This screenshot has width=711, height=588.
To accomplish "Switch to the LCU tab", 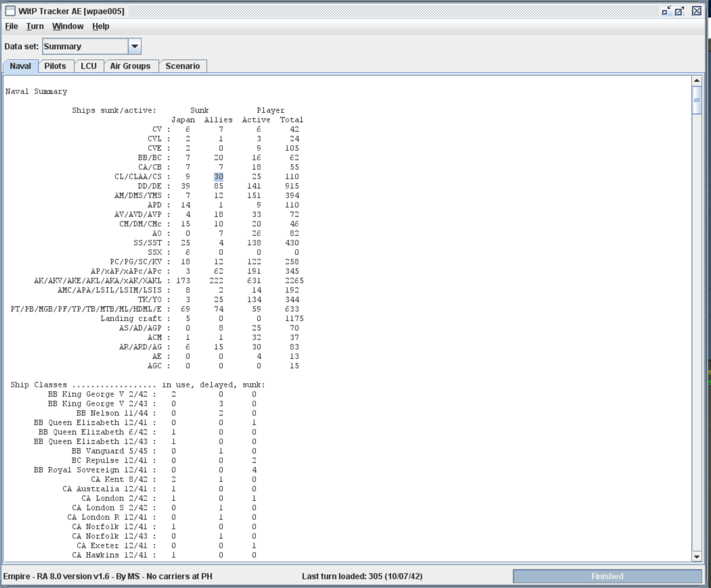I will coord(89,66).
